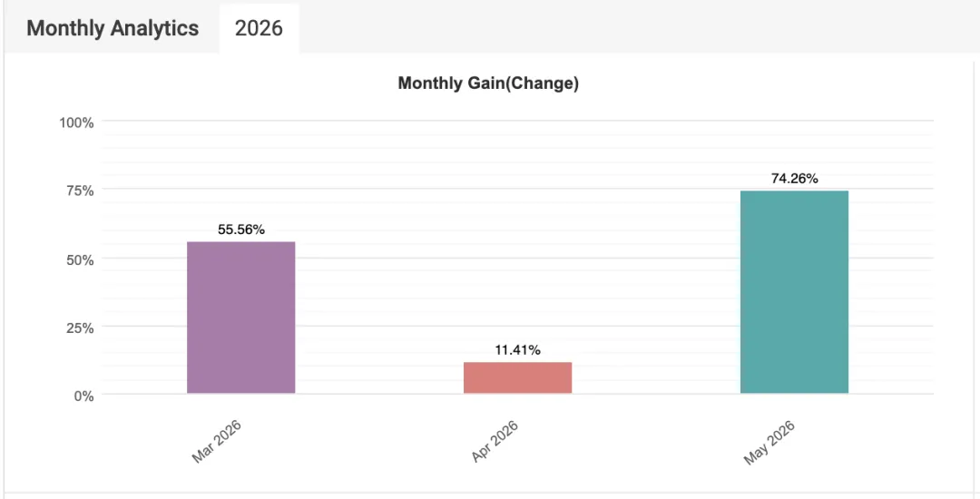
Task: Click the 0% baseline gridline
Action: [517, 394]
